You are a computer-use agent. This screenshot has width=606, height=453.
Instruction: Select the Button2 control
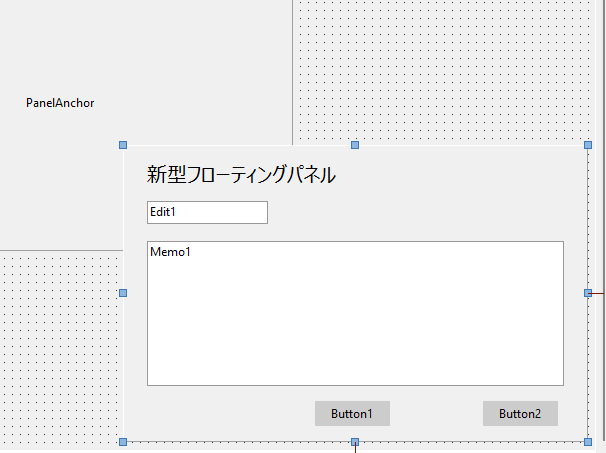[520, 414]
